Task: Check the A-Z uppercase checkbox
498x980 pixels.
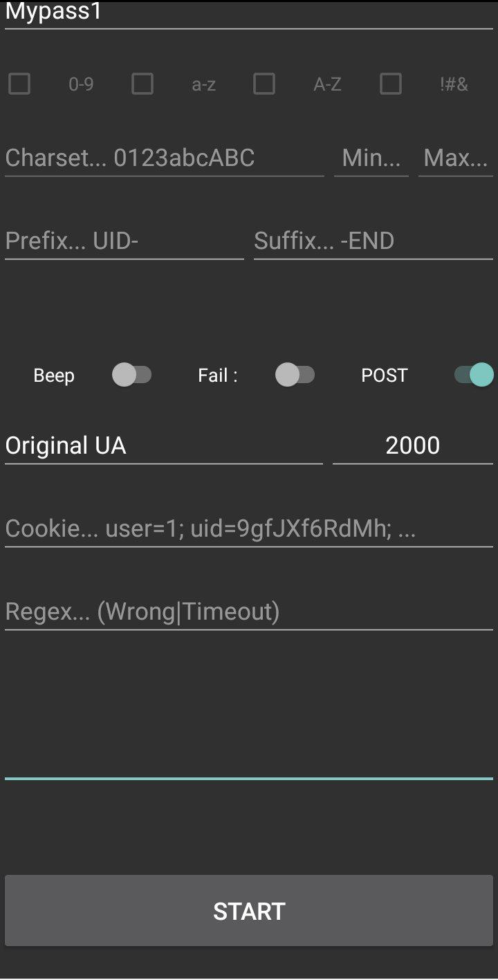Action: point(264,84)
